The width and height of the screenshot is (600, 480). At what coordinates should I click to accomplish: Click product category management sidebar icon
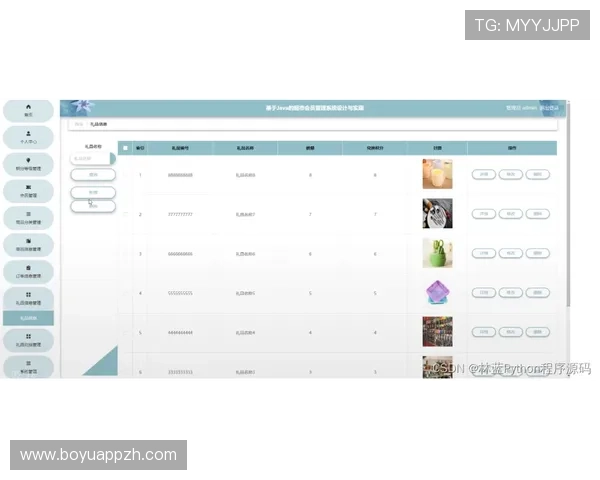tap(28, 214)
